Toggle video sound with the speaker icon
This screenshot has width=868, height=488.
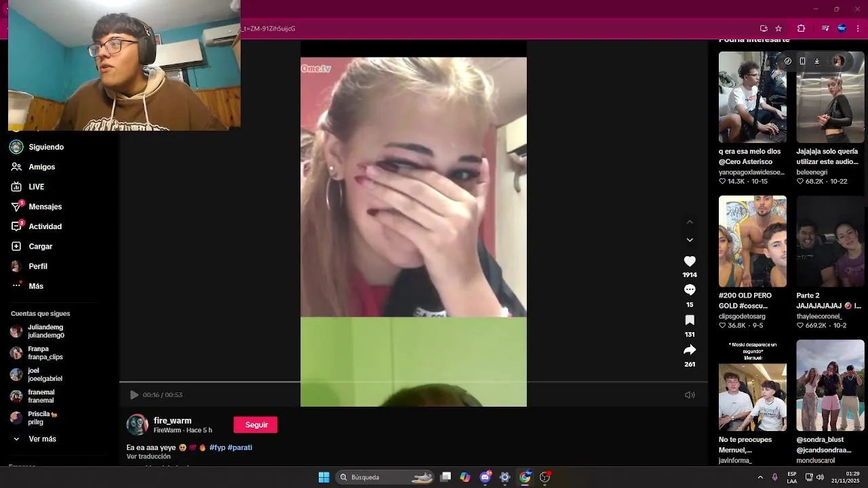[x=690, y=394]
